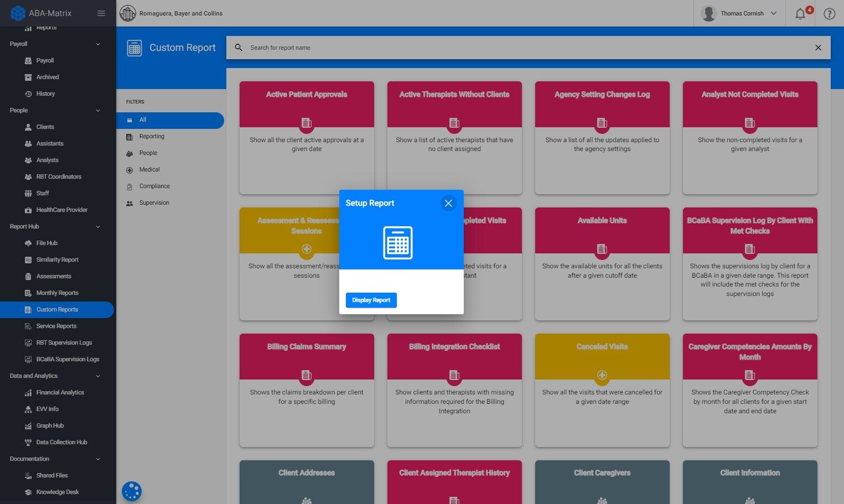
Task: Click the Financial Analytics icon
Action: click(x=28, y=393)
